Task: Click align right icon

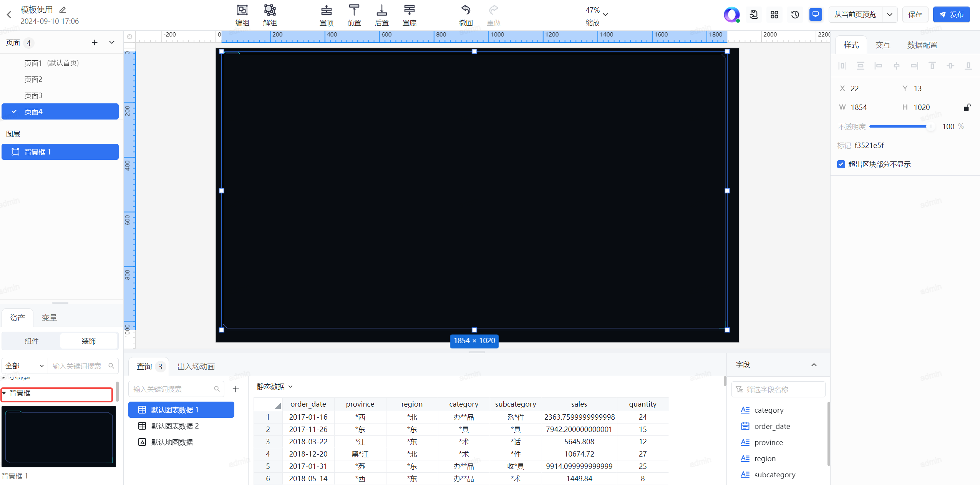Action: [914, 66]
